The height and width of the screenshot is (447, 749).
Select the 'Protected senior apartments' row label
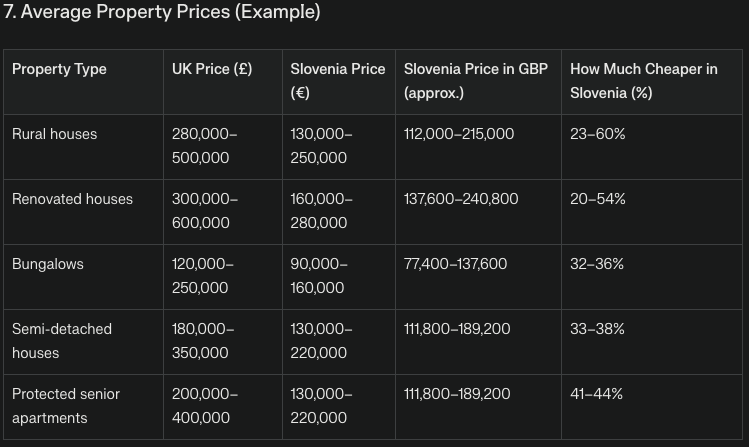tap(65, 406)
